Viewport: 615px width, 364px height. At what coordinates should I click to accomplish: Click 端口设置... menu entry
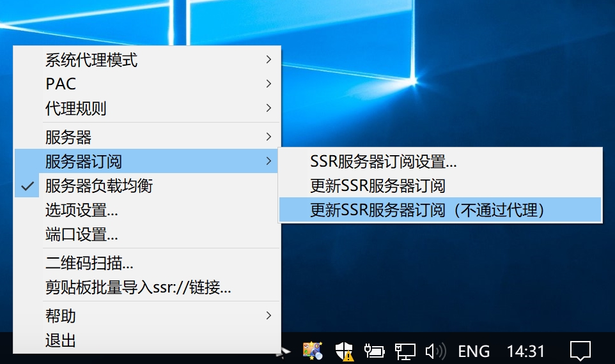81,234
